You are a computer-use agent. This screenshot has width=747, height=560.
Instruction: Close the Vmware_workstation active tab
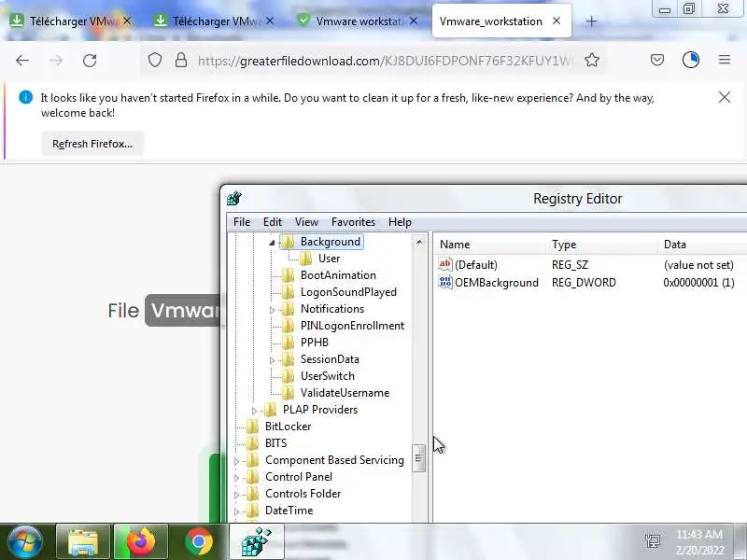pyautogui.click(x=557, y=21)
